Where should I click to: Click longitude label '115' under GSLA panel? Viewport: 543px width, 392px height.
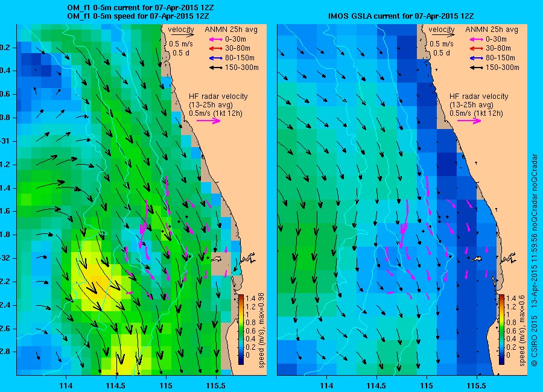(427, 385)
